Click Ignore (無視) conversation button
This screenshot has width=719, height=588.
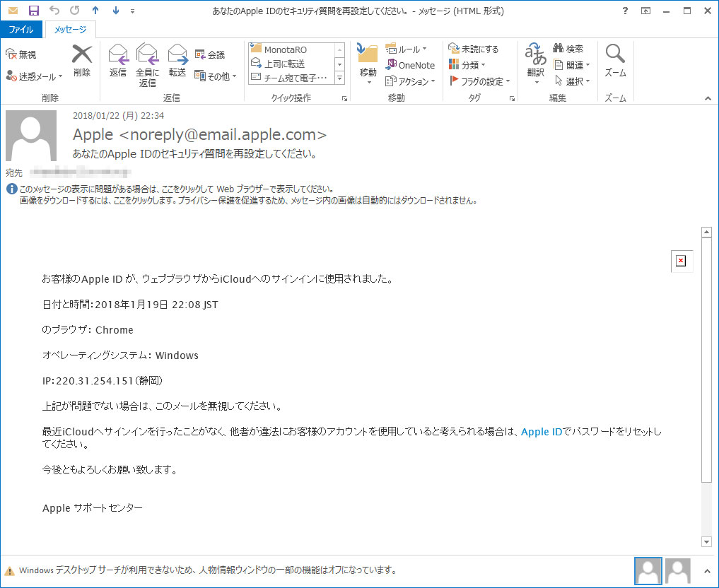pos(21,54)
